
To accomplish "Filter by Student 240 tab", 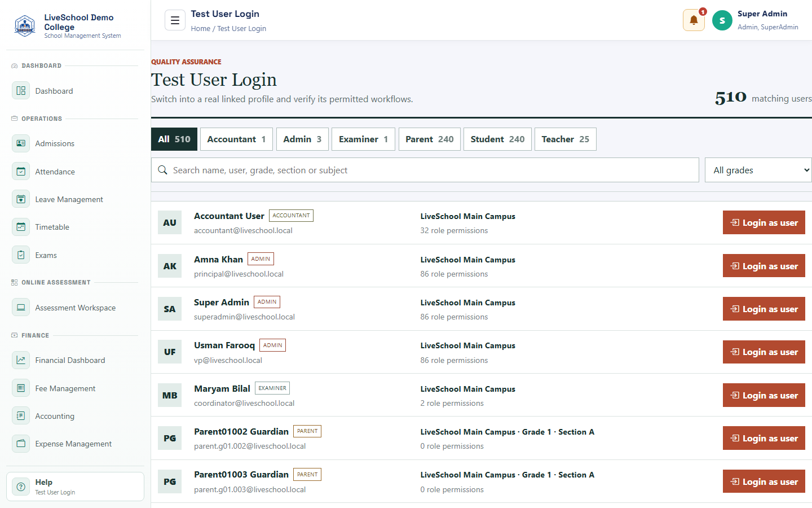I will (x=497, y=139).
